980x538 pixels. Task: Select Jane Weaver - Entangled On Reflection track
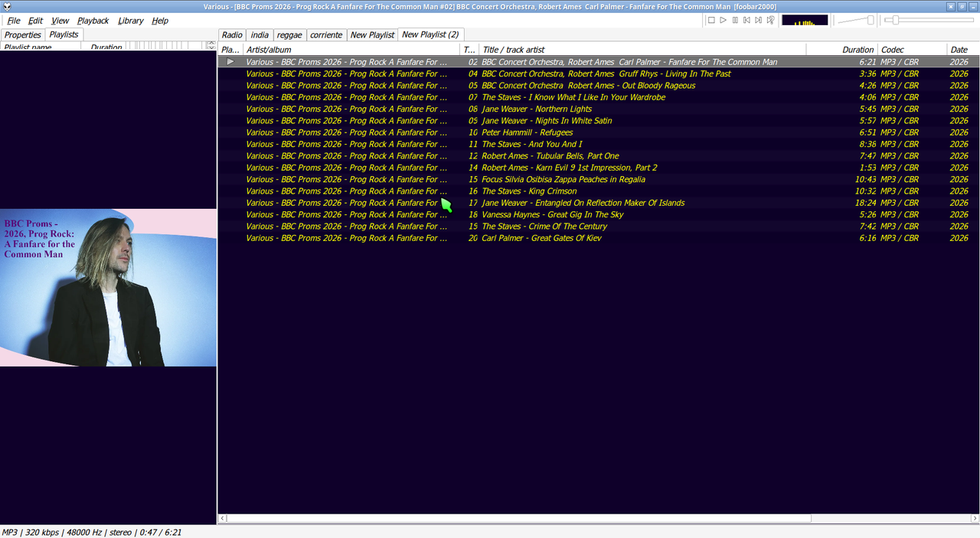click(x=599, y=203)
